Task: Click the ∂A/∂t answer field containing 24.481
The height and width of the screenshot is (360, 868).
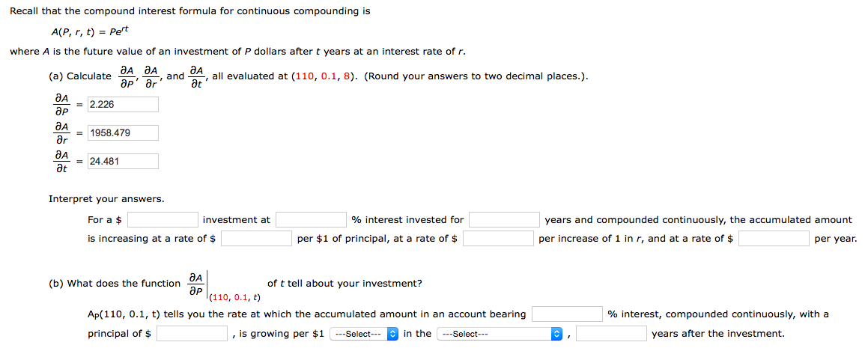Action: pos(123,161)
